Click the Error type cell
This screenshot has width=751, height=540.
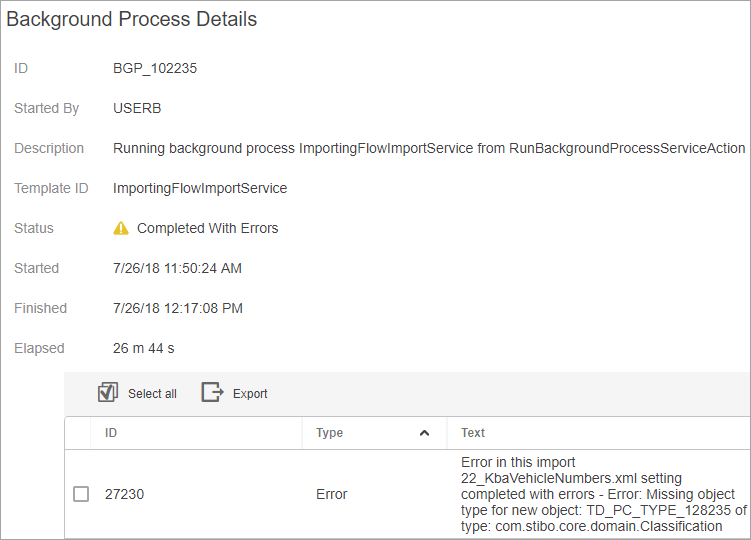pyautogui.click(x=331, y=494)
